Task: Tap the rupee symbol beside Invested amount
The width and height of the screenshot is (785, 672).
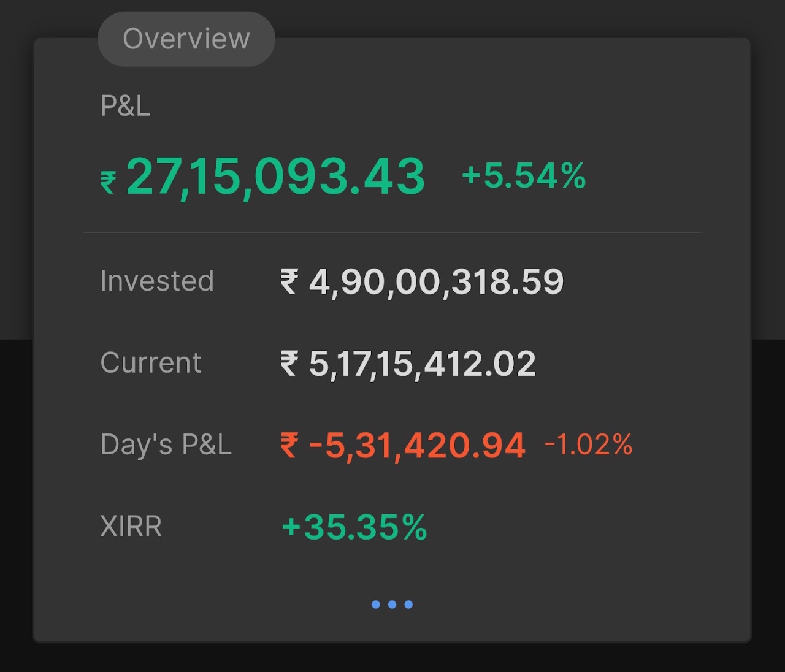Action: 289,282
